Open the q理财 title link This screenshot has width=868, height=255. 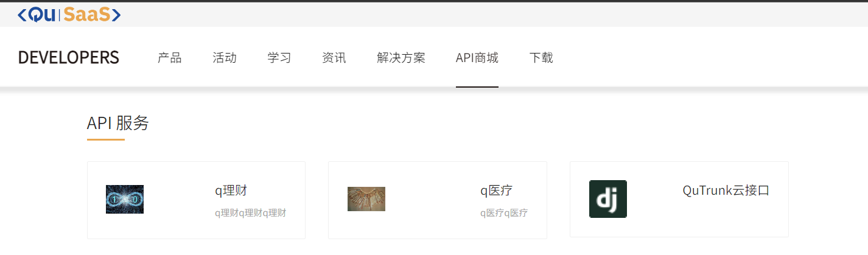[x=231, y=191]
